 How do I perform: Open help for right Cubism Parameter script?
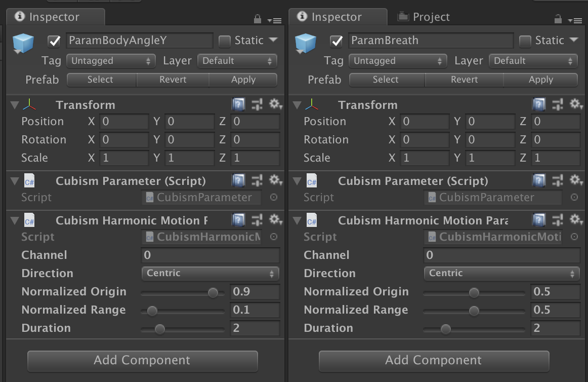point(538,180)
